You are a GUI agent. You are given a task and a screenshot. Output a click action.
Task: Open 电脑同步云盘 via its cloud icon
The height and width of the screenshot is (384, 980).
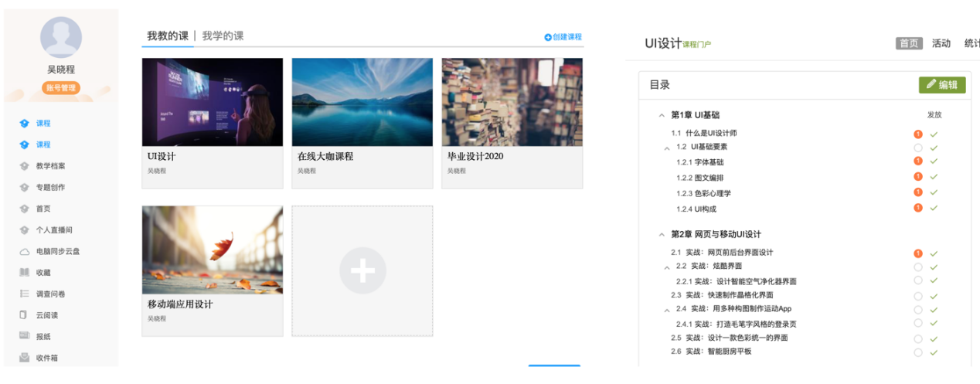point(24,252)
